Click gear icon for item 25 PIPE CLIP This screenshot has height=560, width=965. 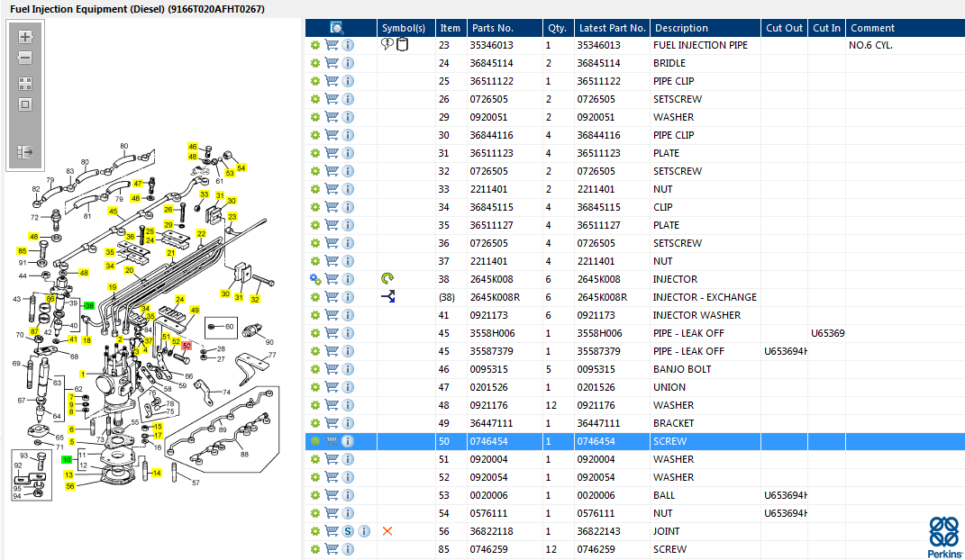pos(315,81)
